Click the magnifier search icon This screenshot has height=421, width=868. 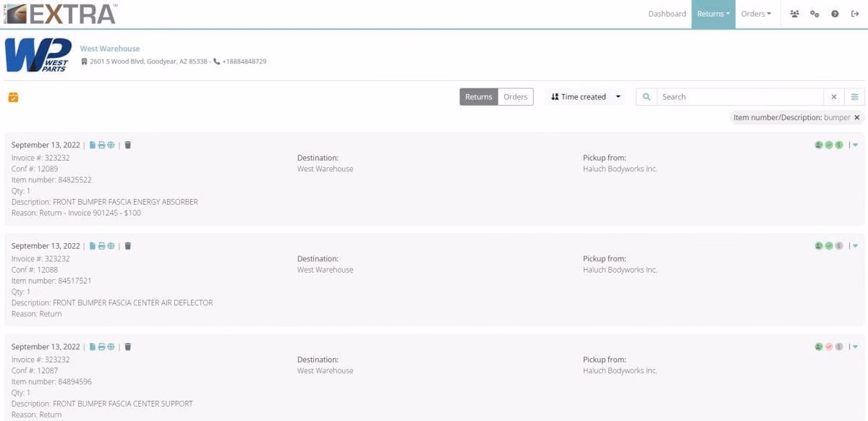click(x=647, y=97)
